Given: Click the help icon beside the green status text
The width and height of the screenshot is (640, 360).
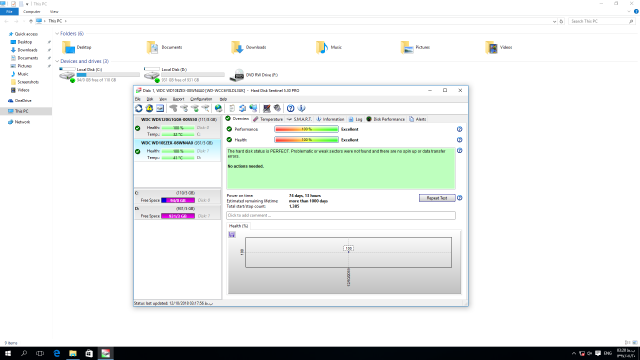Looking at the screenshot, I should pos(460,151).
